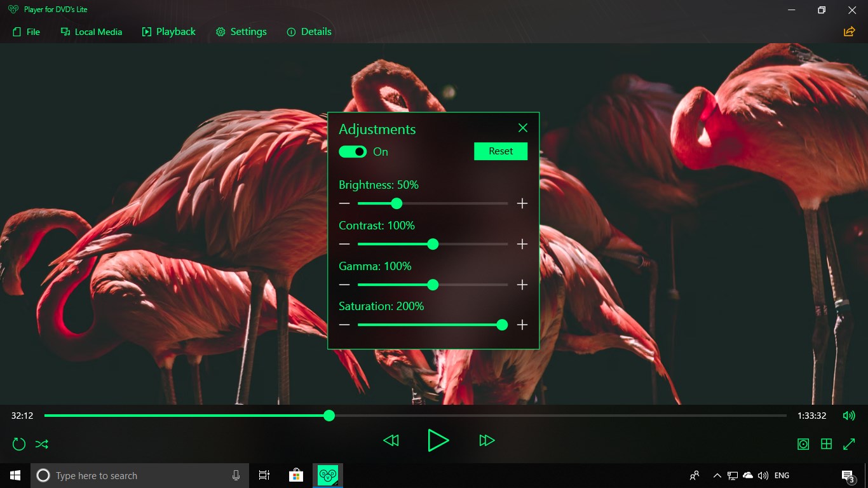The image size is (868, 488).
Task: Open the Settings menu
Action: tap(241, 31)
